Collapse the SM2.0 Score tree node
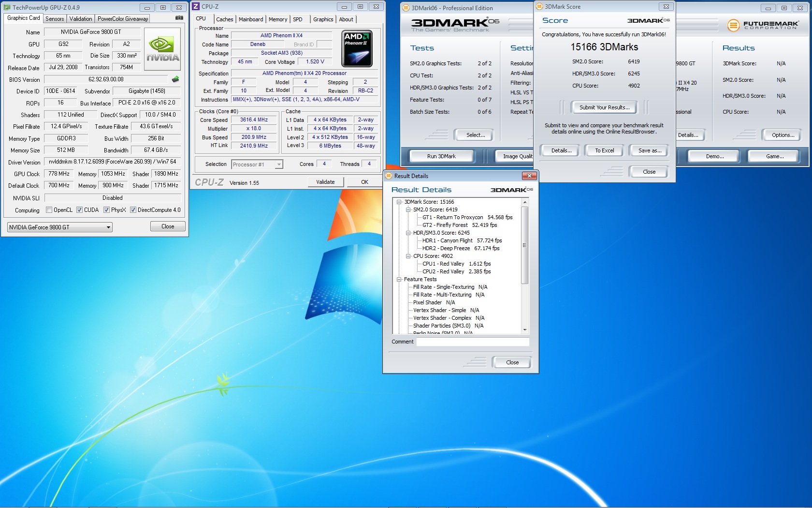Viewport: 812px width, 508px height. (x=408, y=209)
